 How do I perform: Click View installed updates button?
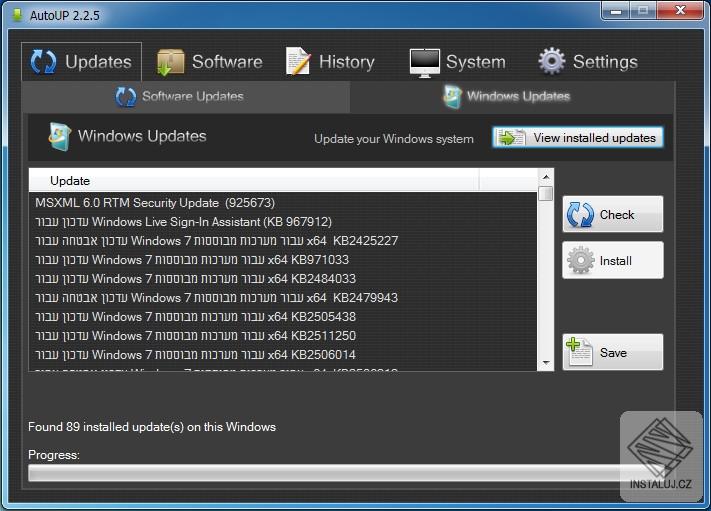pyautogui.click(x=578, y=137)
